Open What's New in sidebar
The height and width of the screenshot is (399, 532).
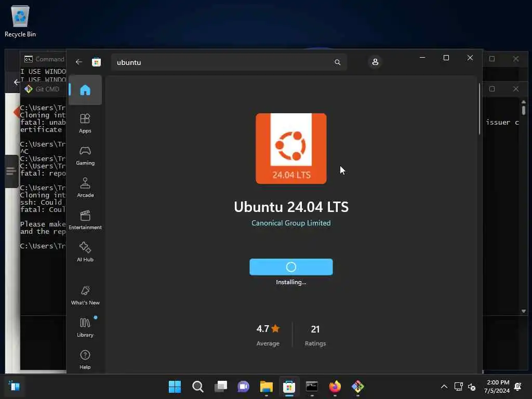(85, 295)
